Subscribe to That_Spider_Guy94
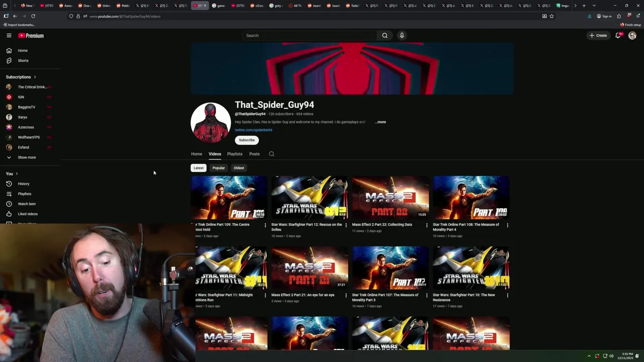Image resolution: width=644 pixels, height=362 pixels. (247, 140)
